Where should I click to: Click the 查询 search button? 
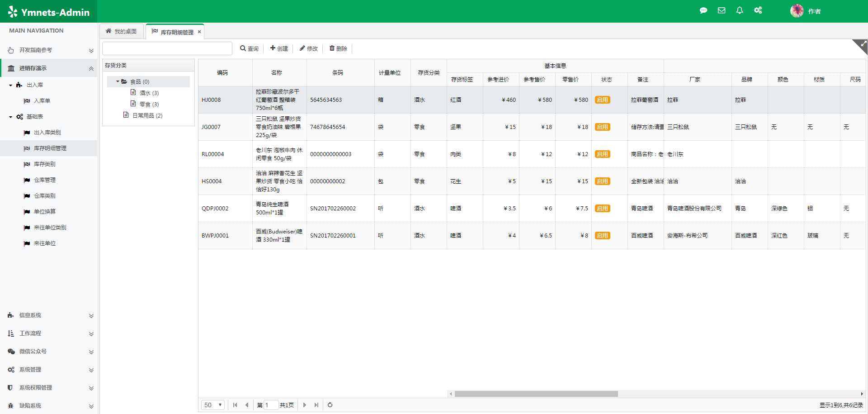coord(249,48)
